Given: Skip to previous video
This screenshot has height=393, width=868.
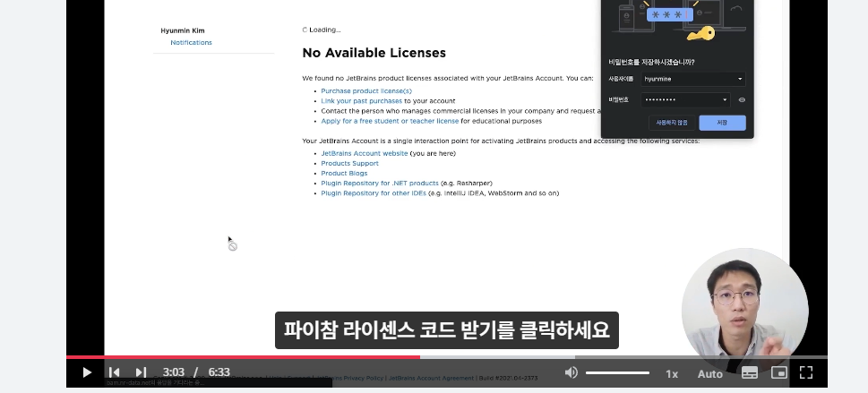Looking at the screenshot, I should [114, 372].
